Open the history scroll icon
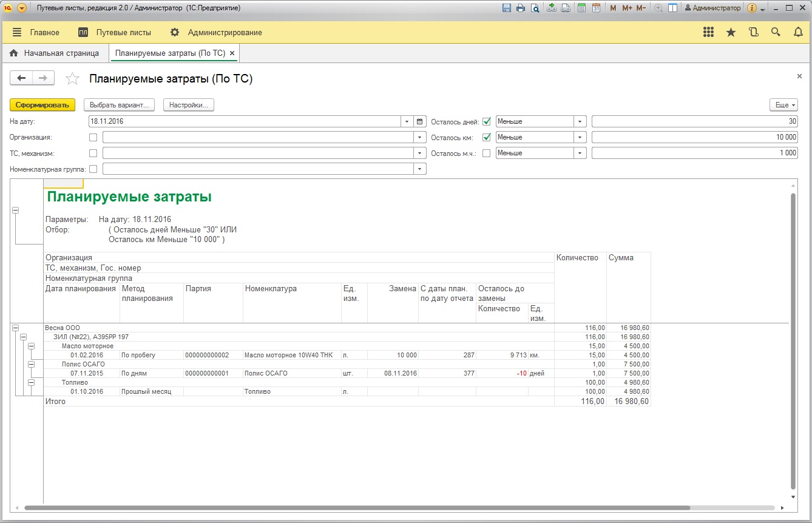The height and width of the screenshot is (523, 812). [754, 32]
